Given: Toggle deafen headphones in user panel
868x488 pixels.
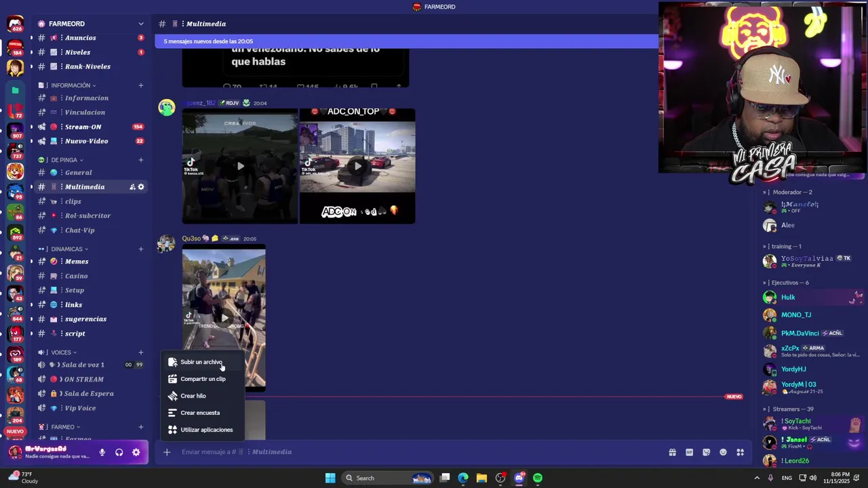Looking at the screenshot, I should tap(119, 453).
